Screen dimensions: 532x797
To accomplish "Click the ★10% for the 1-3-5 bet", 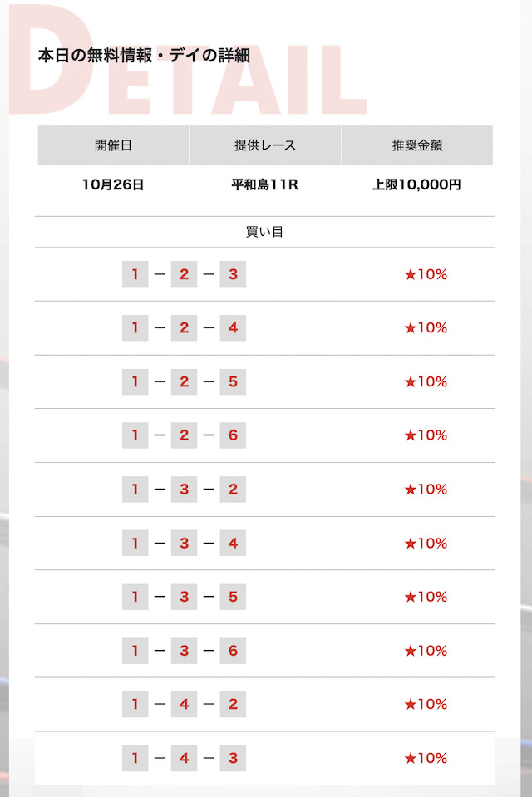I will click(426, 597).
